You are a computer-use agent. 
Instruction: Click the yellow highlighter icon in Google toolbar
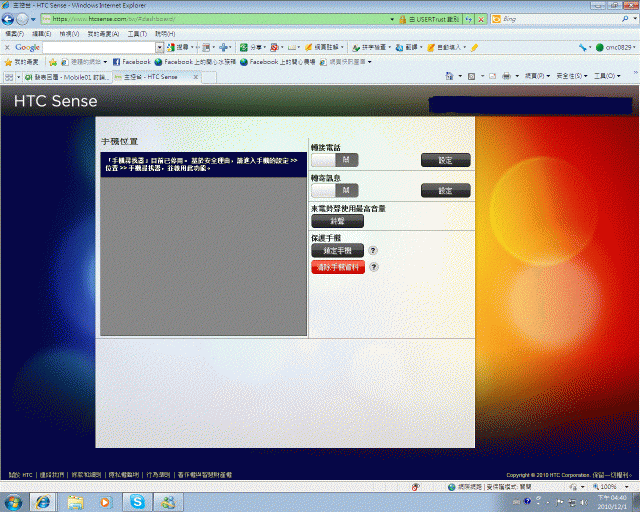coord(474,47)
